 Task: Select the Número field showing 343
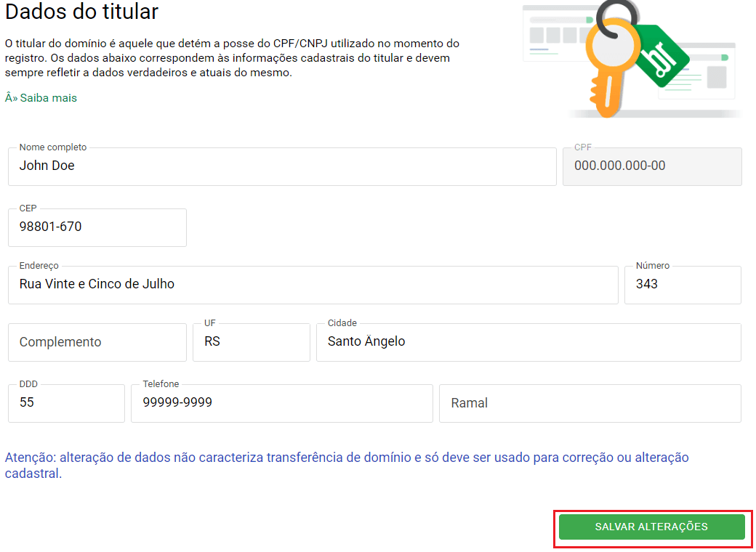coord(683,285)
